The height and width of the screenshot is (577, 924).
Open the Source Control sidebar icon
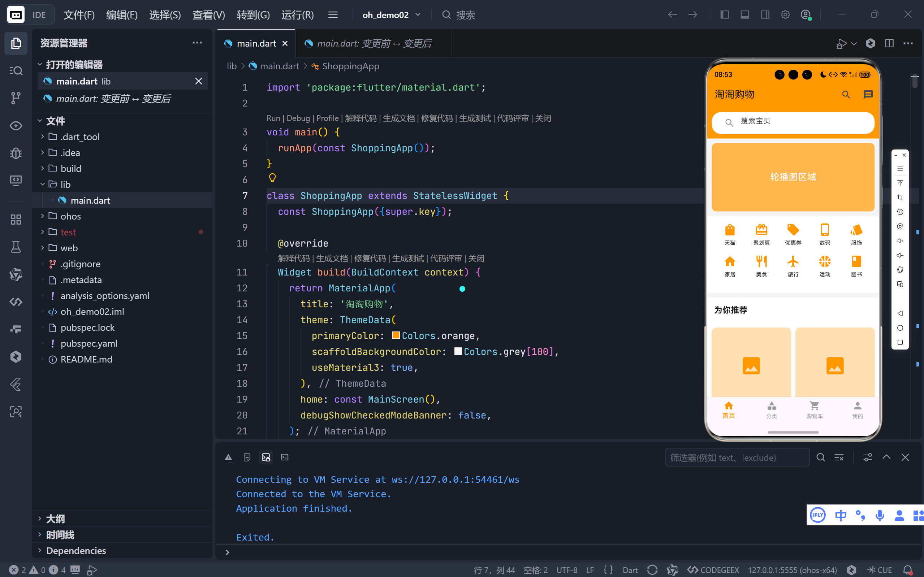[x=16, y=98]
